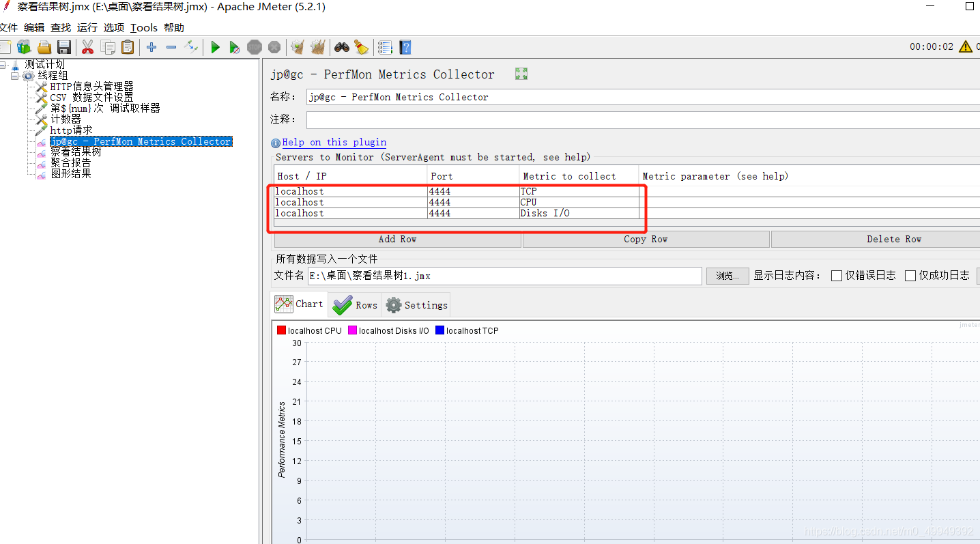Click the Expand All plus icon
Image resolution: width=980 pixels, height=544 pixels.
pyautogui.click(x=152, y=47)
